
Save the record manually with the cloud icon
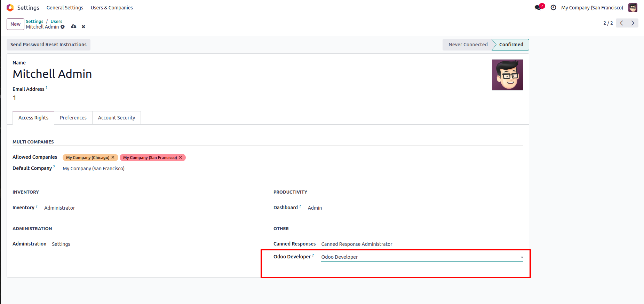tap(74, 26)
